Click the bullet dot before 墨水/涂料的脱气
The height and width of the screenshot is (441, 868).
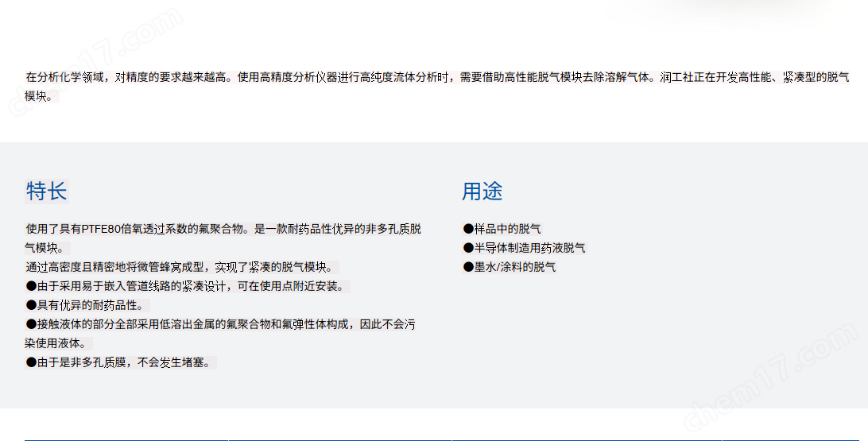pyautogui.click(x=468, y=267)
